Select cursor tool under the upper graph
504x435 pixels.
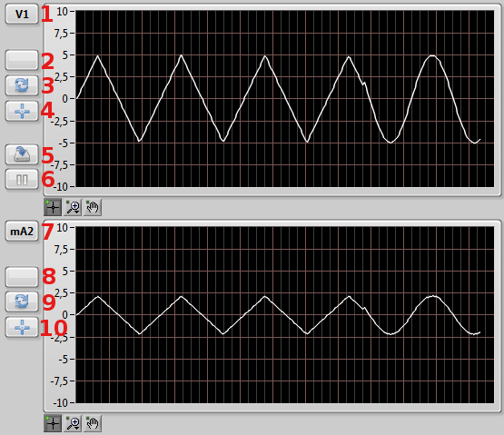click(x=53, y=207)
